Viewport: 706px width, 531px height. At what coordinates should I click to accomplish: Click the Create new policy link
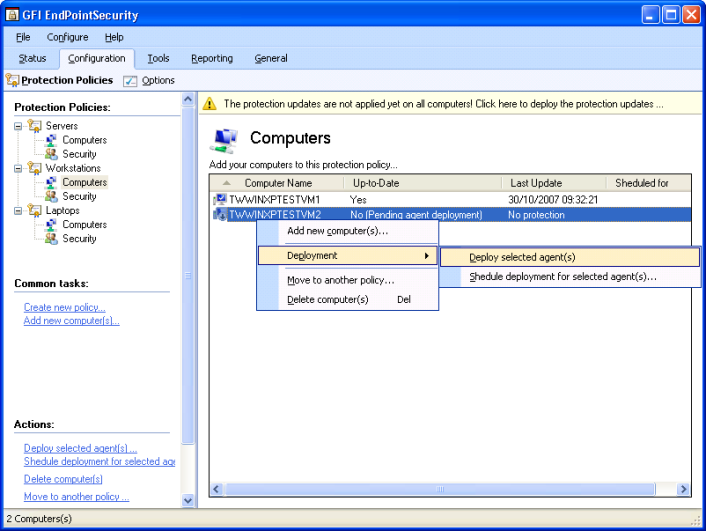(64, 308)
